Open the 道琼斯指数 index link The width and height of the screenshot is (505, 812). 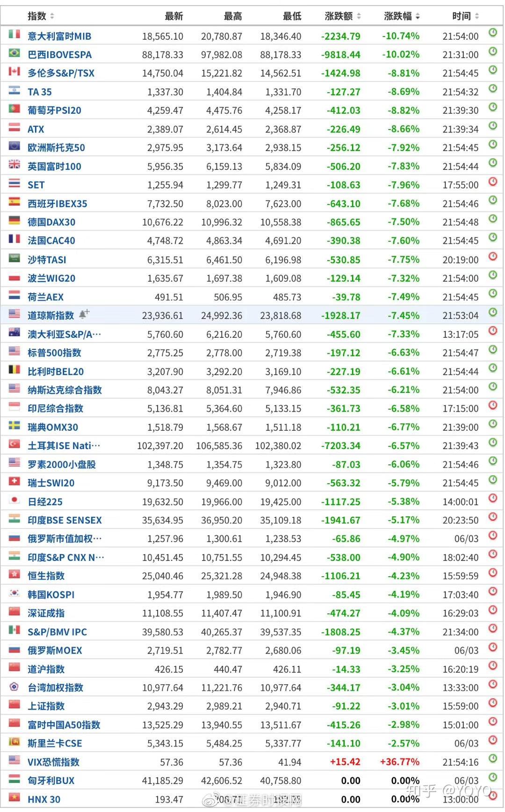51,316
